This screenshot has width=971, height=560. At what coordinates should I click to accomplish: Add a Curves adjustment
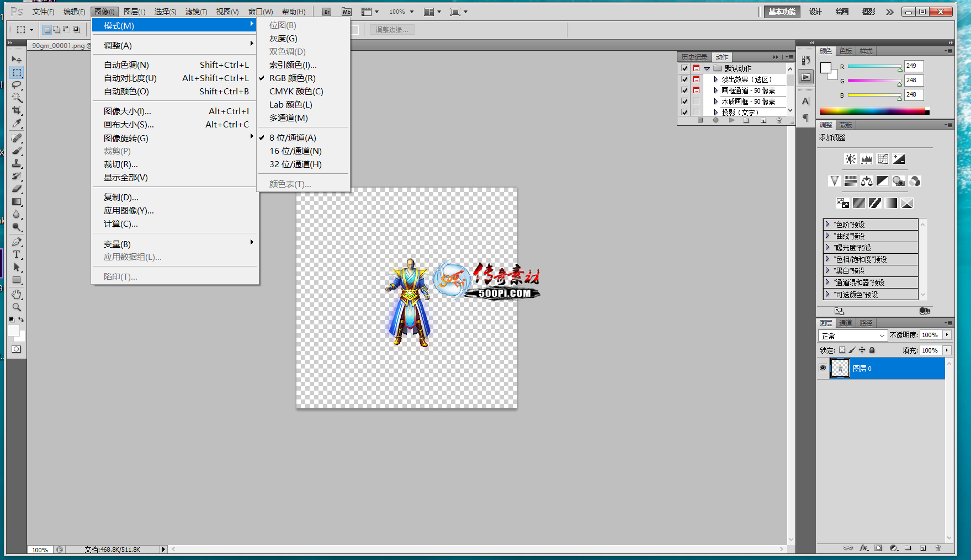pyautogui.click(x=883, y=159)
